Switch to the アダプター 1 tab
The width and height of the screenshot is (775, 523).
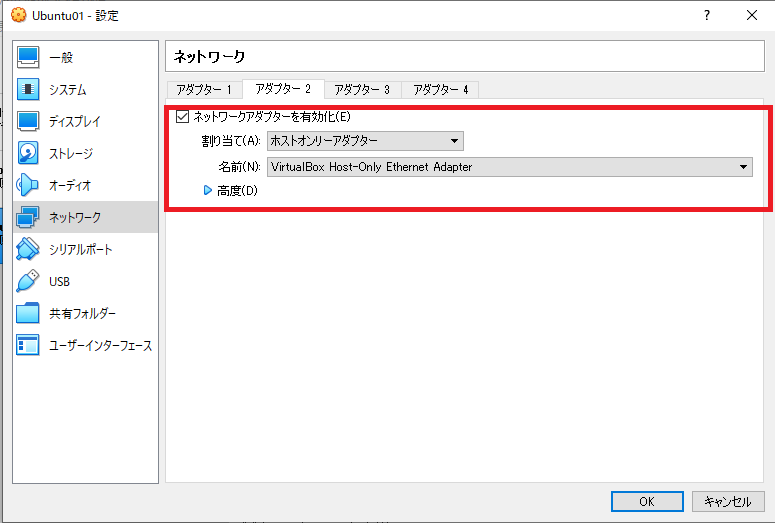[204, 89]
